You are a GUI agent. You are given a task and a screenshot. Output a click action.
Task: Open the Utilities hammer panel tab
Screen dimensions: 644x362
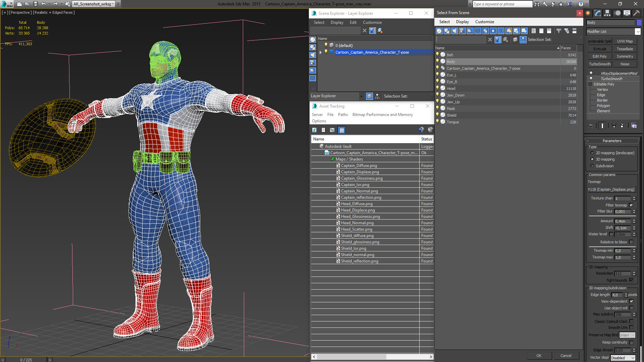636,13
